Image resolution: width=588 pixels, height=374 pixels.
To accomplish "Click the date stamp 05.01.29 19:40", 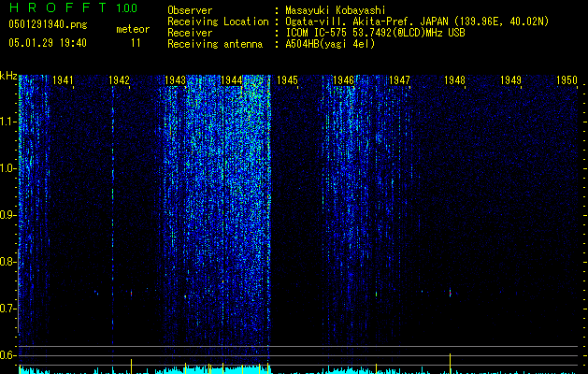I will point(48,43).
